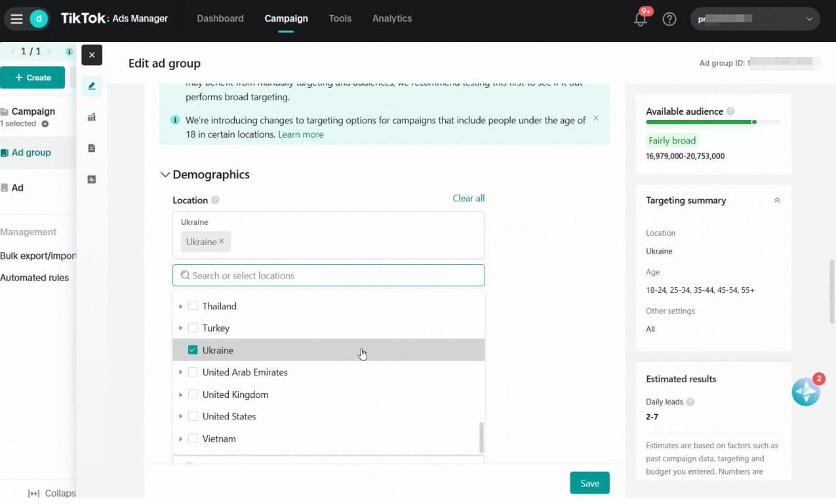Click the document log icon in sidebar
Screen dimensions: 836x504
[x=92, y=148]
